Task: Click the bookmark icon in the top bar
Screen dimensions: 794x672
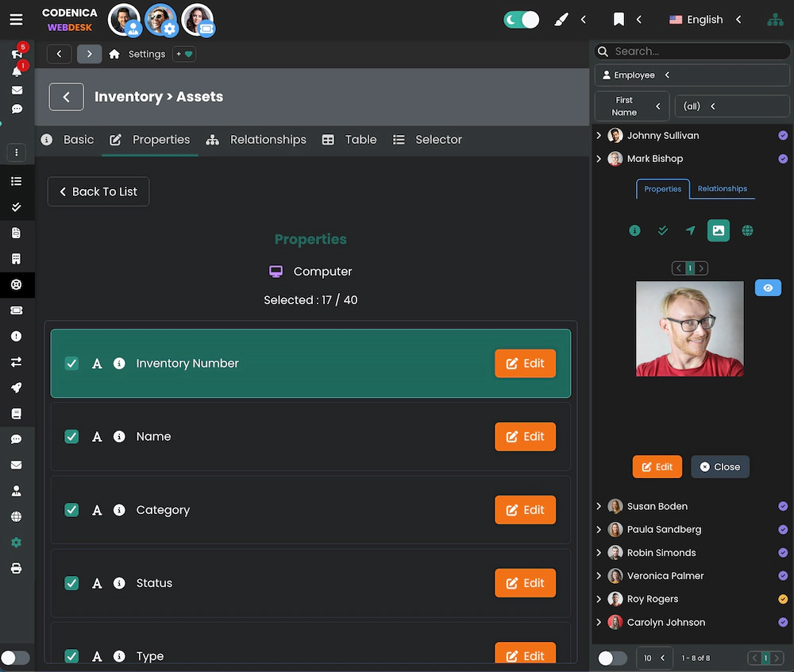Action: pyautogui.click(x=619, y=19)
